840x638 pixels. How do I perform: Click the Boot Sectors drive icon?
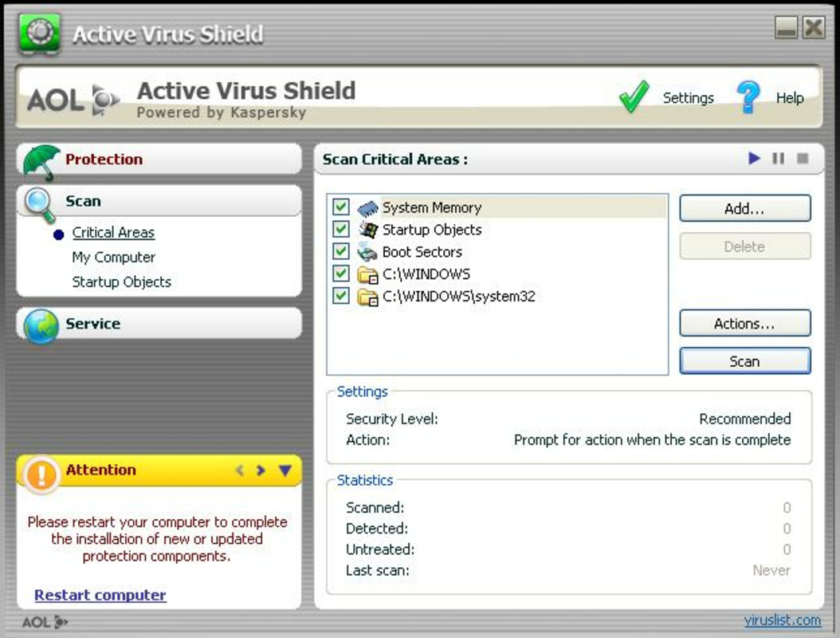click(x=367, y=252)
